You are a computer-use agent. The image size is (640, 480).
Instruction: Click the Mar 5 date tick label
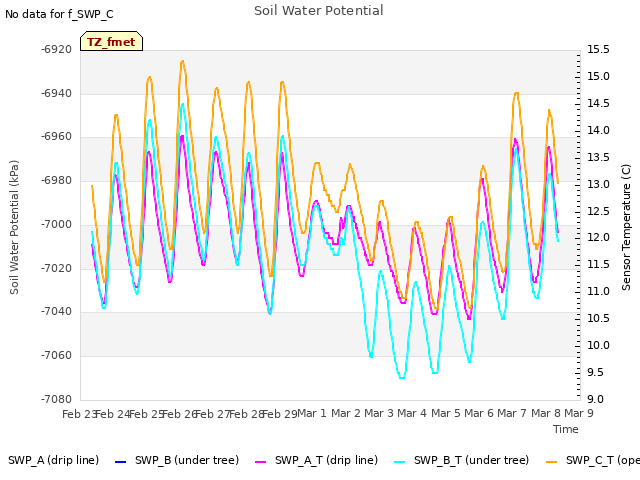click(x=446, y=413)
